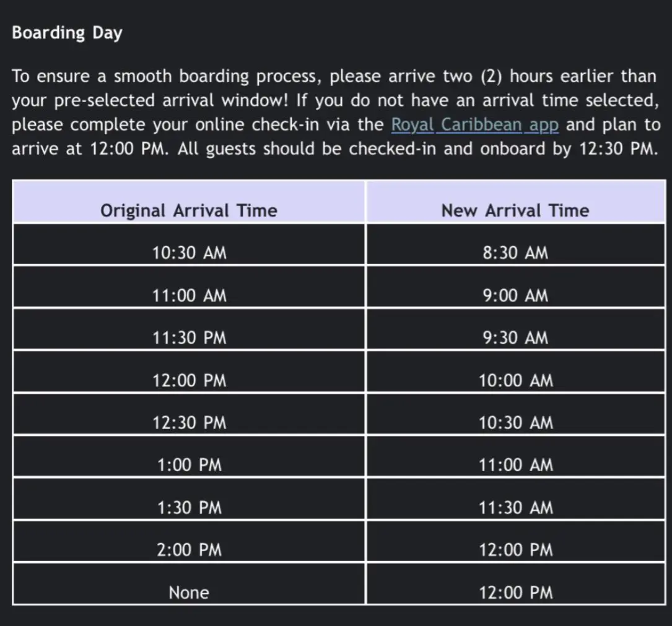
Task: Select the 2:00 PM original arrival cell
Action: pyautogui.click(x=189, y=550)
